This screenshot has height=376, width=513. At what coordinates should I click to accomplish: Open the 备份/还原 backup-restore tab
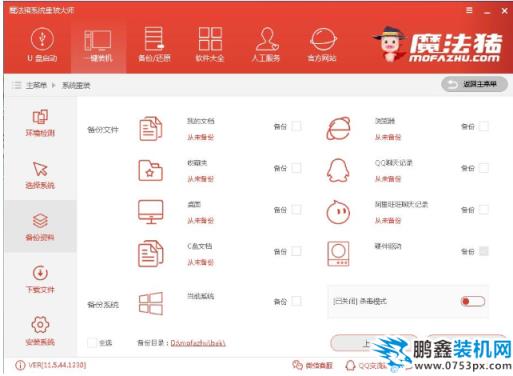154,45
